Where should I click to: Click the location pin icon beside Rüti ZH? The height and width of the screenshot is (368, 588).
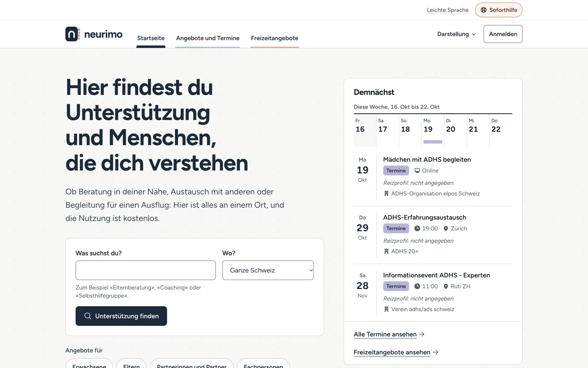(x=446, y=286)
